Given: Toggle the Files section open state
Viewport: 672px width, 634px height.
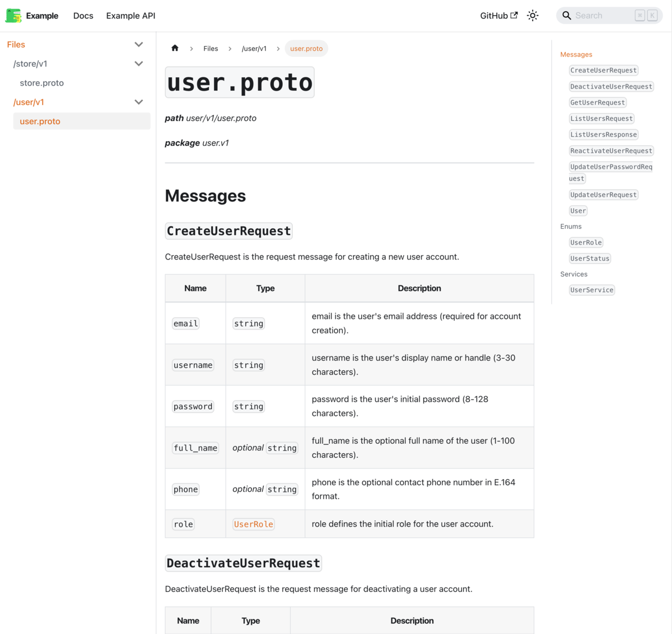Looking at the screenshot, I should [138, 44].
